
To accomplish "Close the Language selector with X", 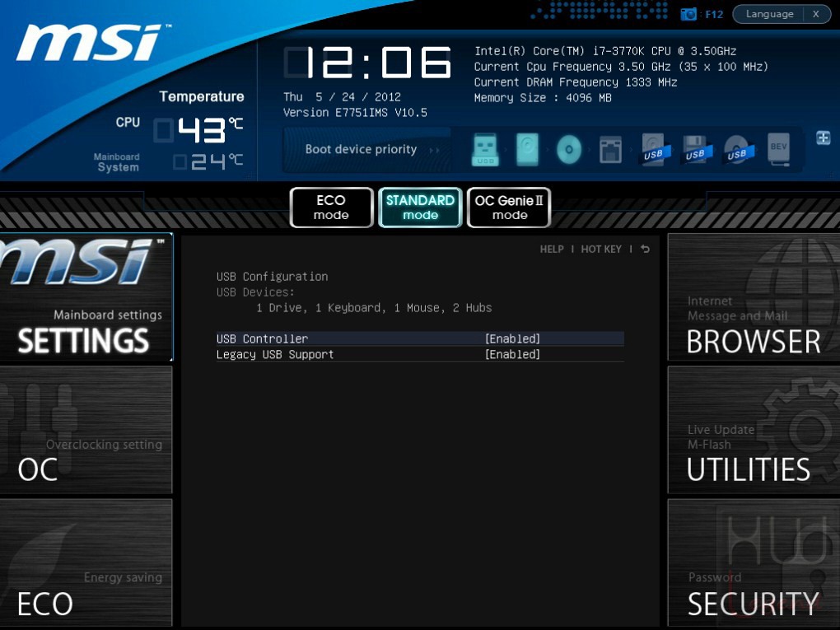I will point(816,14).
